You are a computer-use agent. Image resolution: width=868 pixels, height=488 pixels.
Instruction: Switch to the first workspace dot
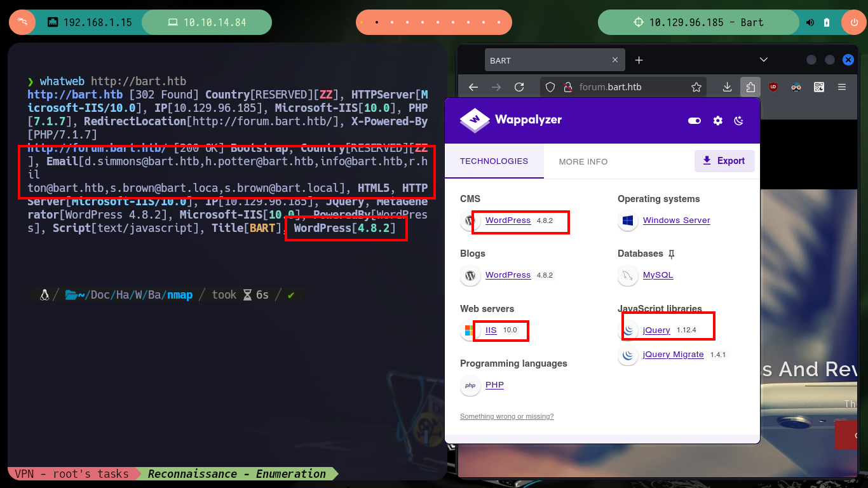coord(361,22)
